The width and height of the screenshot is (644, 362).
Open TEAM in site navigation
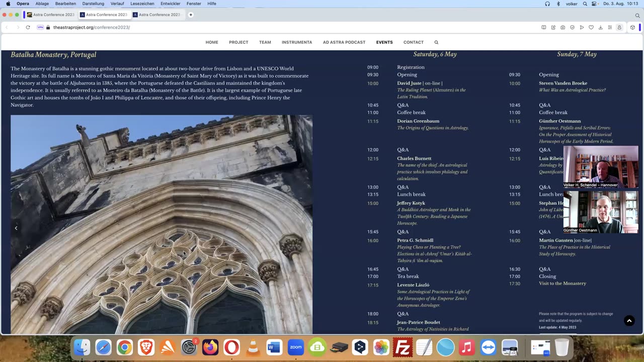[x=265, y=42]
